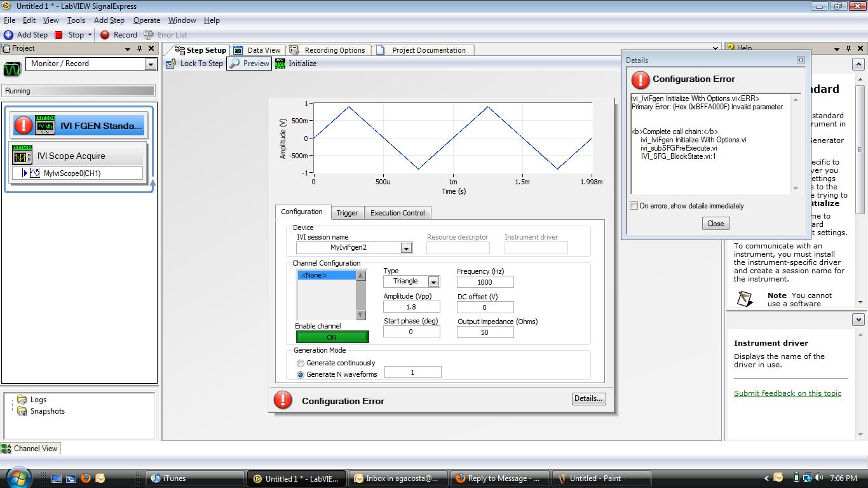
Task: Select <None> in the channel list
Action: [327, 275]
